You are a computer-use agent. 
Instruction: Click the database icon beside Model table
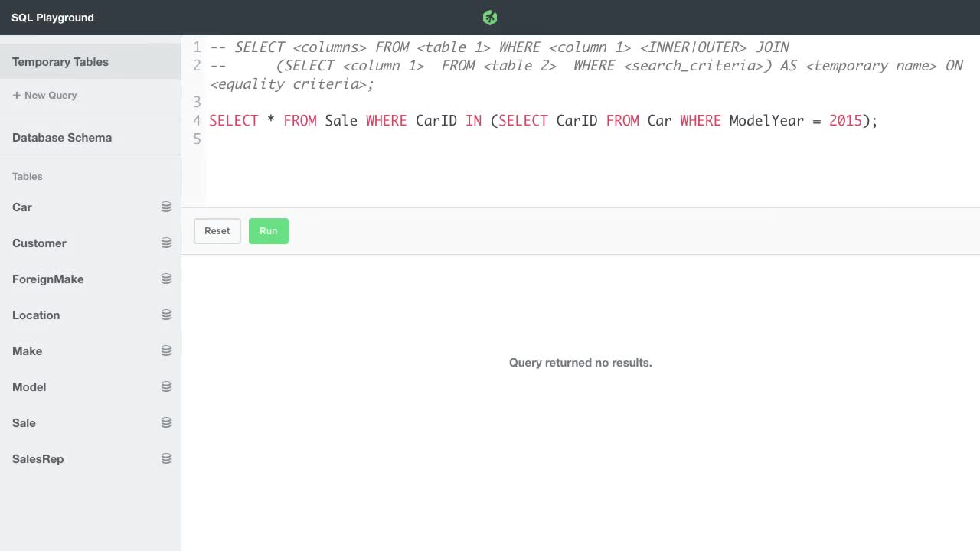pyautogui.click(x=166, y=386)
